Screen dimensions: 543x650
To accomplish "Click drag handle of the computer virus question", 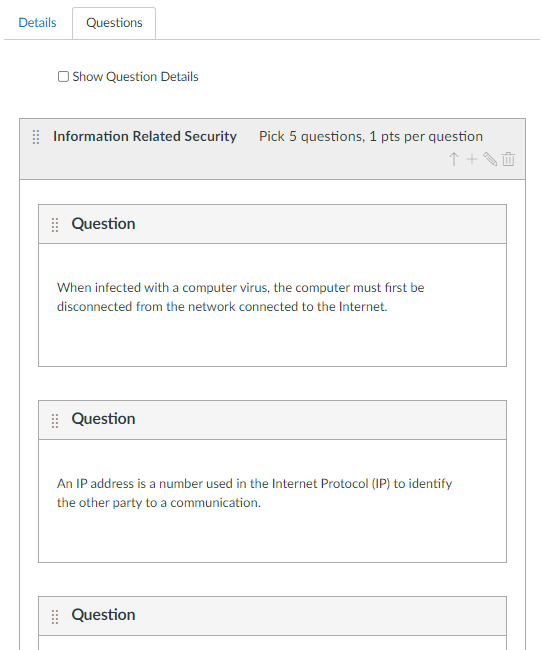I will pyautogui.click(x=55, y=225).
